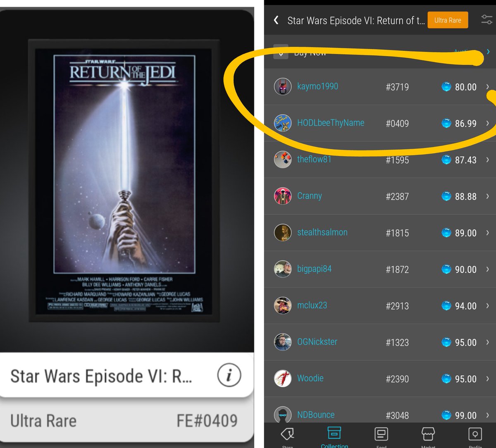This screenshot has height=448, width=496.
Task: Open kaymo1990's avatar
Action: click(x=283, y=86)
